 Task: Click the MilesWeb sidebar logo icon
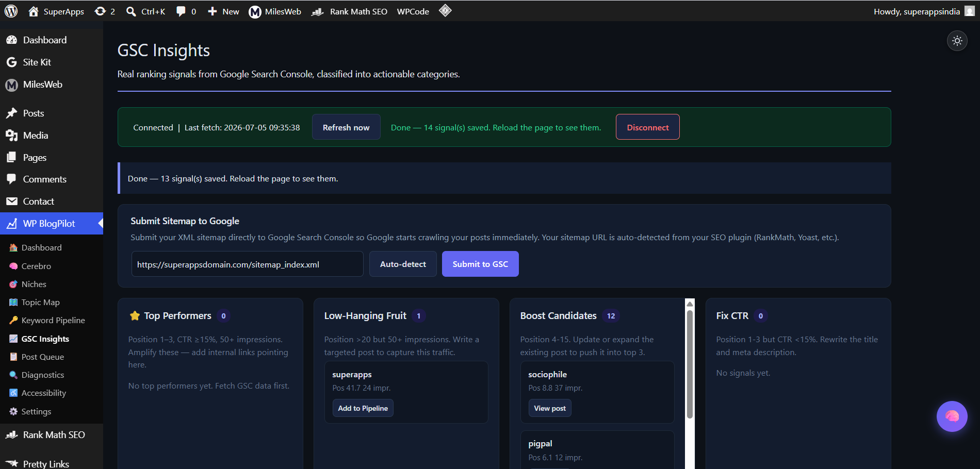[x=12, y=85]
